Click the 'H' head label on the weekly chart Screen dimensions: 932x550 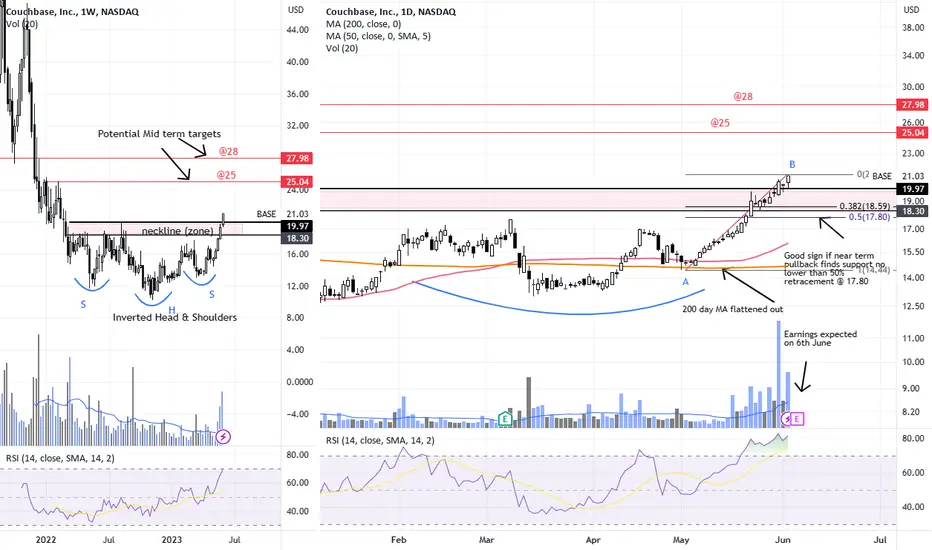coord(171,310)
